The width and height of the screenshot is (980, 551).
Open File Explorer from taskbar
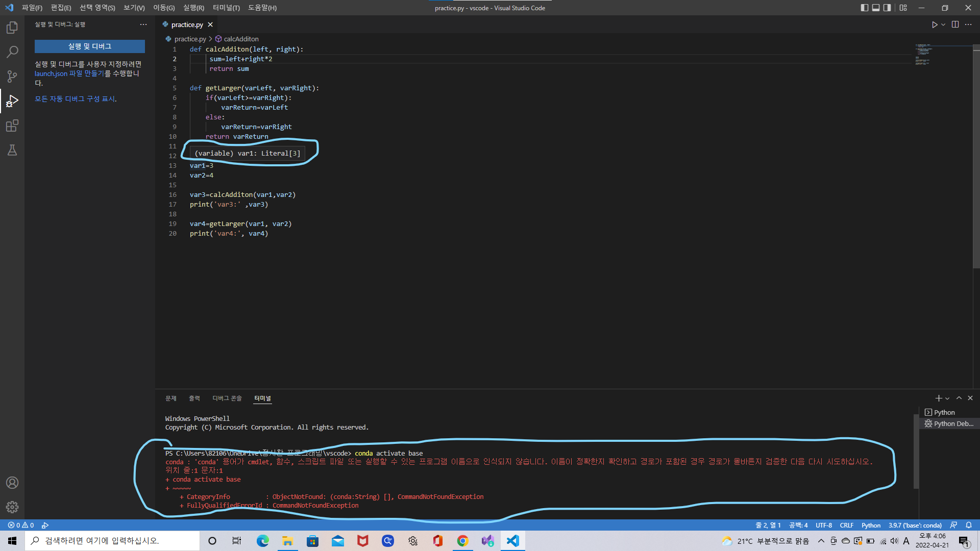point(287,541)
